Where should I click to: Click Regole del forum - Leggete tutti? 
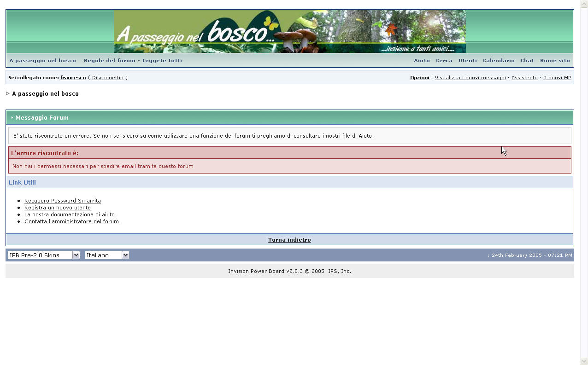pyautogui.click(x=133, y=61)
